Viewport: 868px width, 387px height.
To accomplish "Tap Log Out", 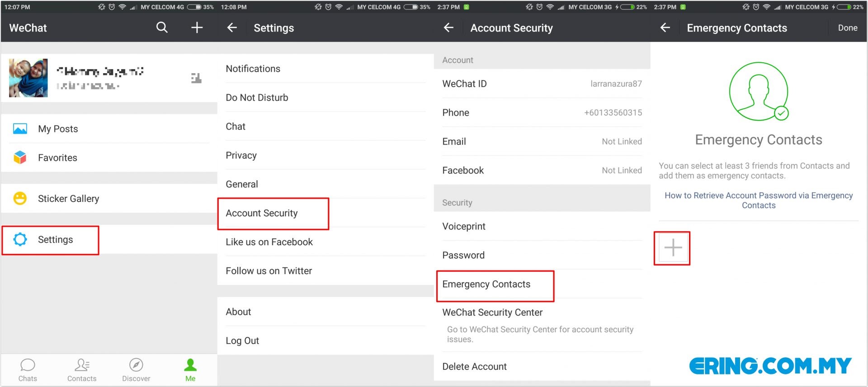I will [x=325, y=340].
